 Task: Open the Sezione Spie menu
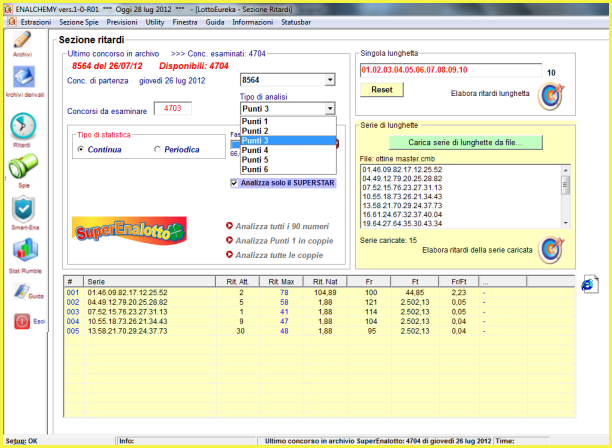[78, 22]
